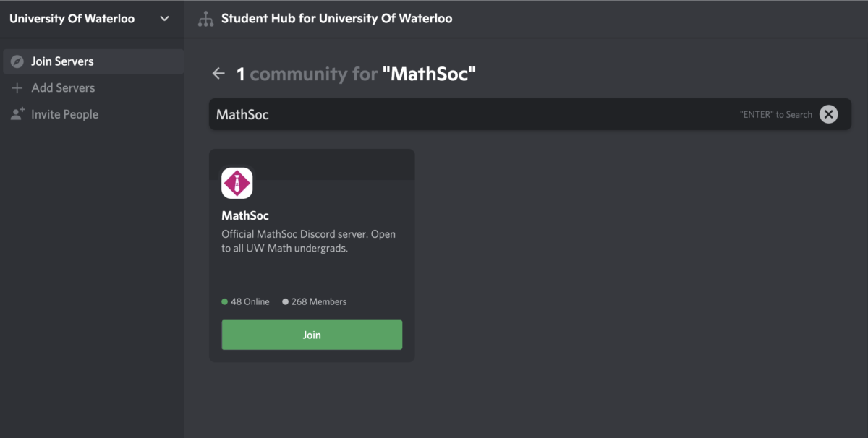This screenshot has width=868, height=438.
Task: Clear the search with the X icon
Action: click(x=828, y=114)
